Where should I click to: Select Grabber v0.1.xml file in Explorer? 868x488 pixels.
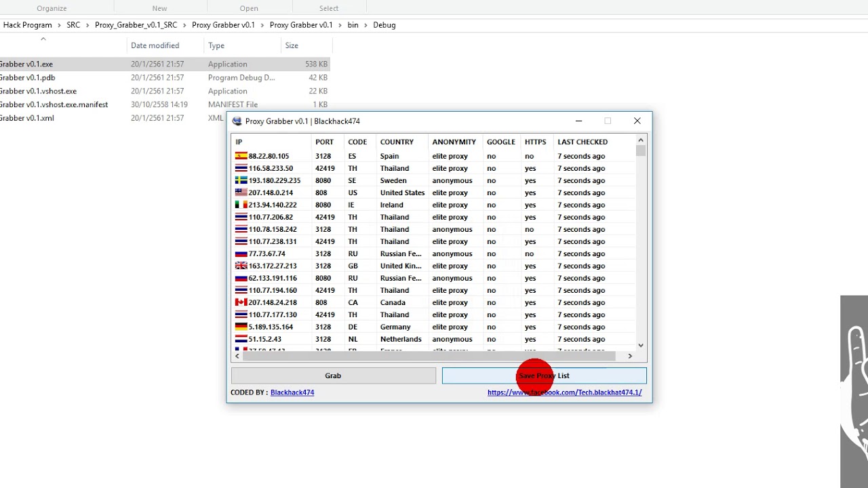click(x=112, y=118)
